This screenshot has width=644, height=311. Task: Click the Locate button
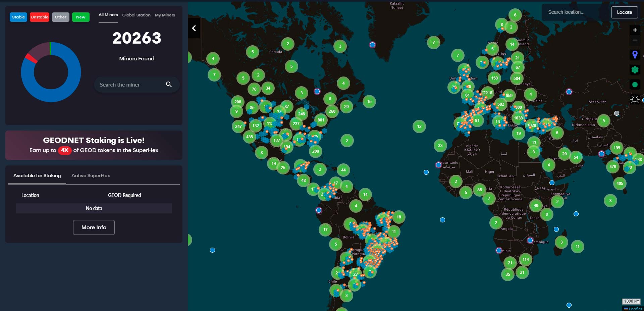pyautogui.click(x=624, y=12)
